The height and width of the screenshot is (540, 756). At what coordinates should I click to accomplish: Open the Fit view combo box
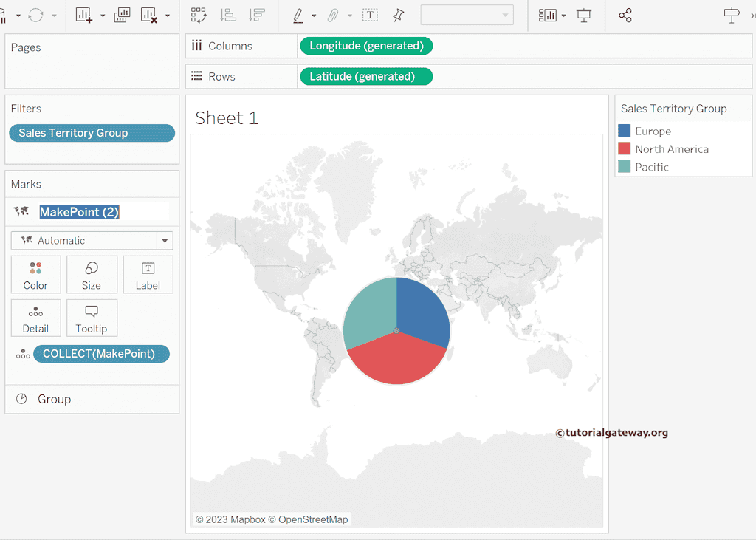coord(467,15)
